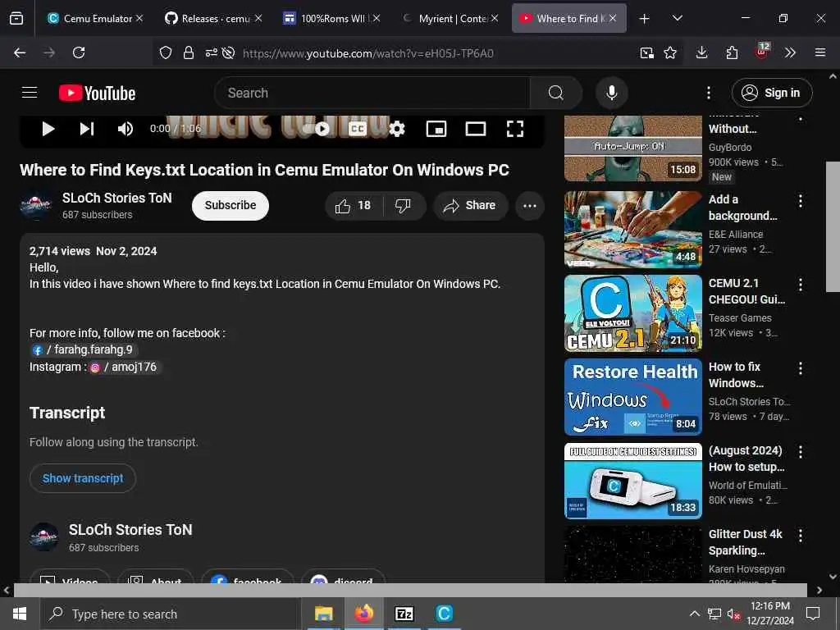Share this video
The width and height of the screenshot is (840, 630).
point(470,205)
